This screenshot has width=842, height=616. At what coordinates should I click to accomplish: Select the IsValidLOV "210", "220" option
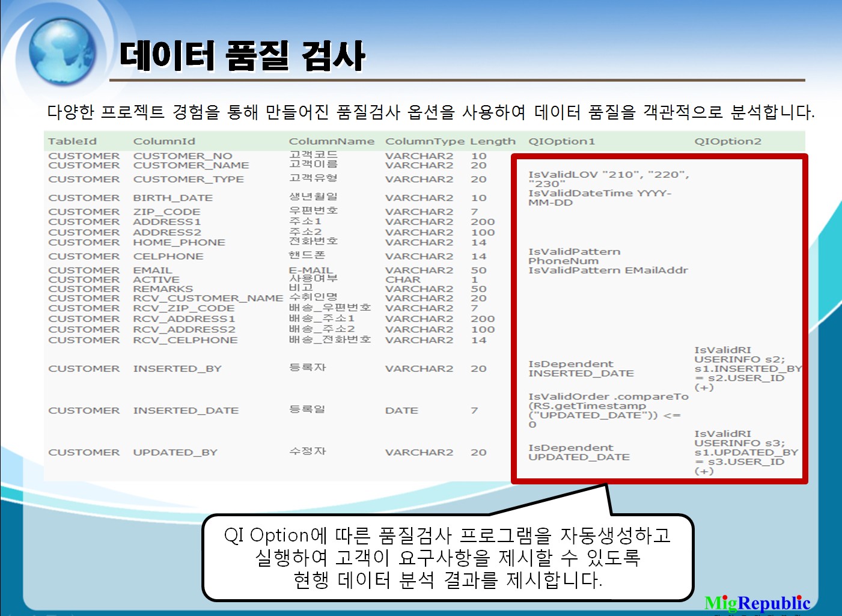coord(609,179)
